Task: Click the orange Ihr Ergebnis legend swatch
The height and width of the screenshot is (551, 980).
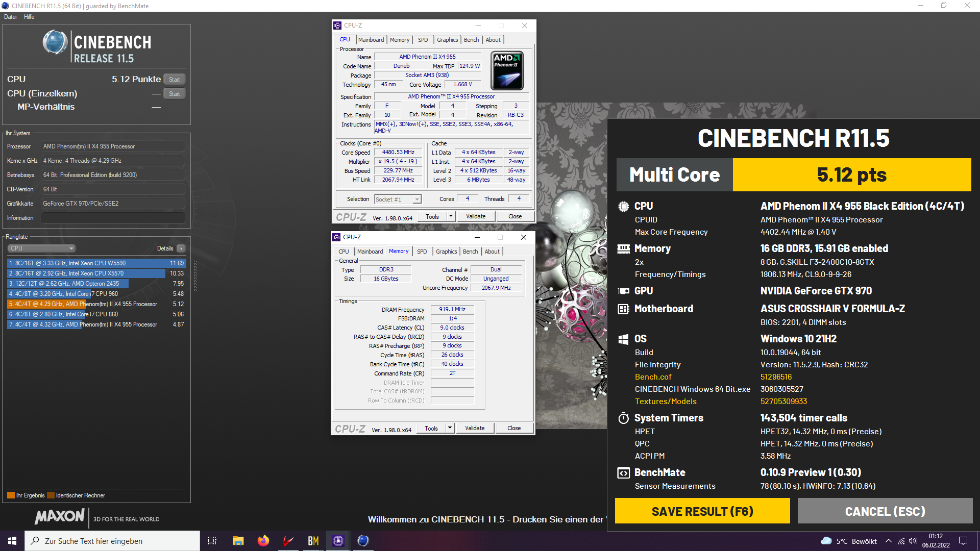Action: (x=11, y=495)
